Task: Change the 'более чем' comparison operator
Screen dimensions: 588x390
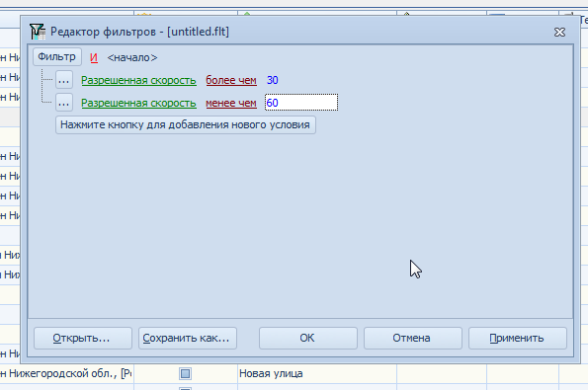Action: pyautogui.click(x=231, y=80)
